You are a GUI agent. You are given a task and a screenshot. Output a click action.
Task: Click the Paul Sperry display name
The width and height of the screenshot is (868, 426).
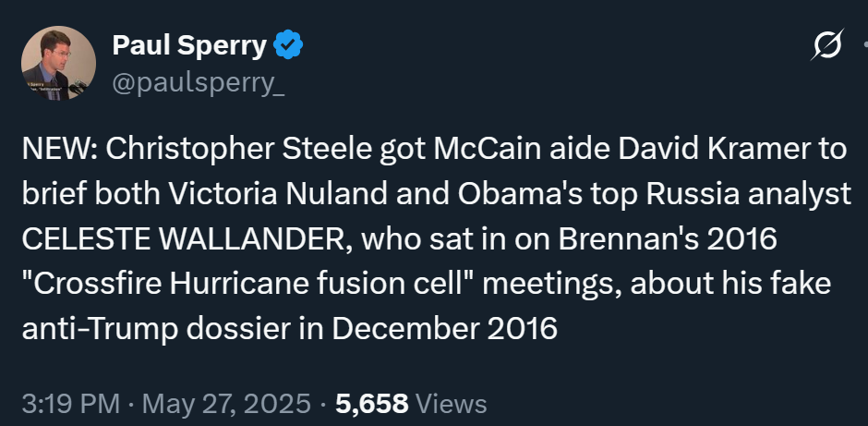189,45
